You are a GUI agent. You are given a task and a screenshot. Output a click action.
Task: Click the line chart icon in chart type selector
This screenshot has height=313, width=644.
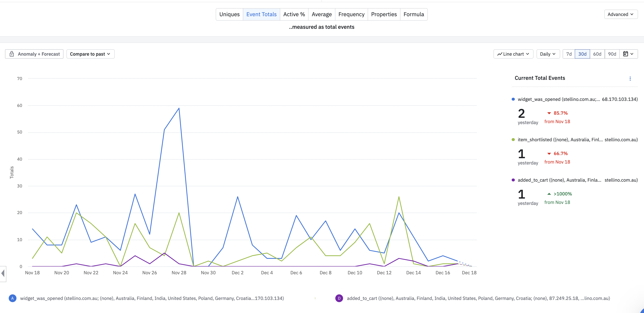[500, 54]
